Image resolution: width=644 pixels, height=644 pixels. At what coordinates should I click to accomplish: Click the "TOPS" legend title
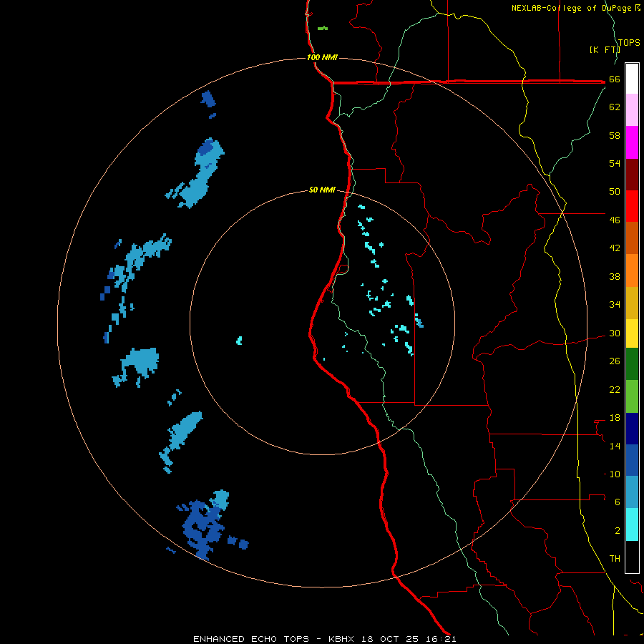[629, 42]
